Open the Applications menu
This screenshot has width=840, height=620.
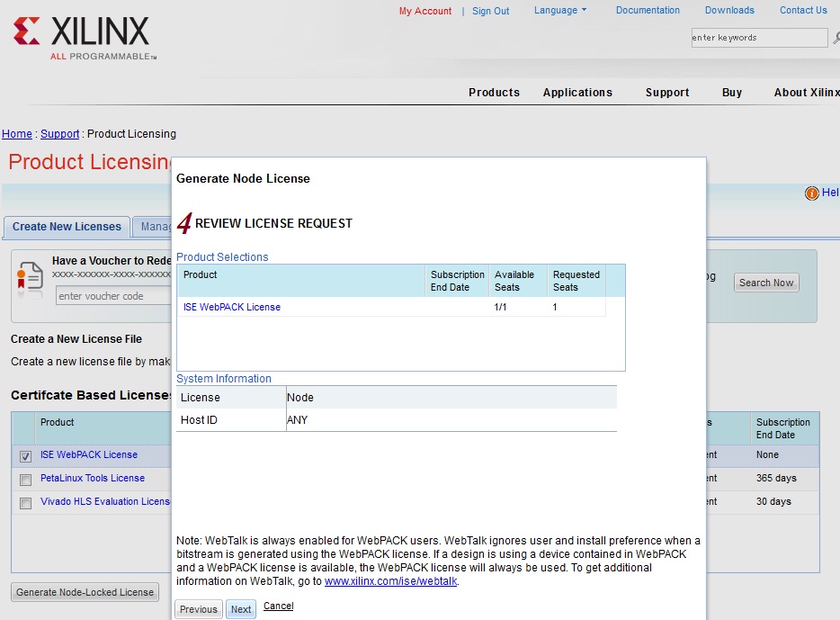(x=577, y=92)
